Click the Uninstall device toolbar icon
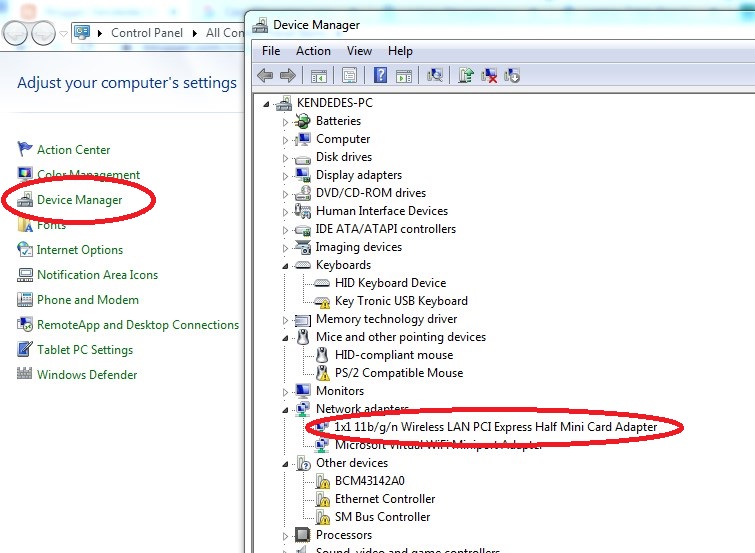This screenshot has height=553, width=755. [x=489, y=76]
